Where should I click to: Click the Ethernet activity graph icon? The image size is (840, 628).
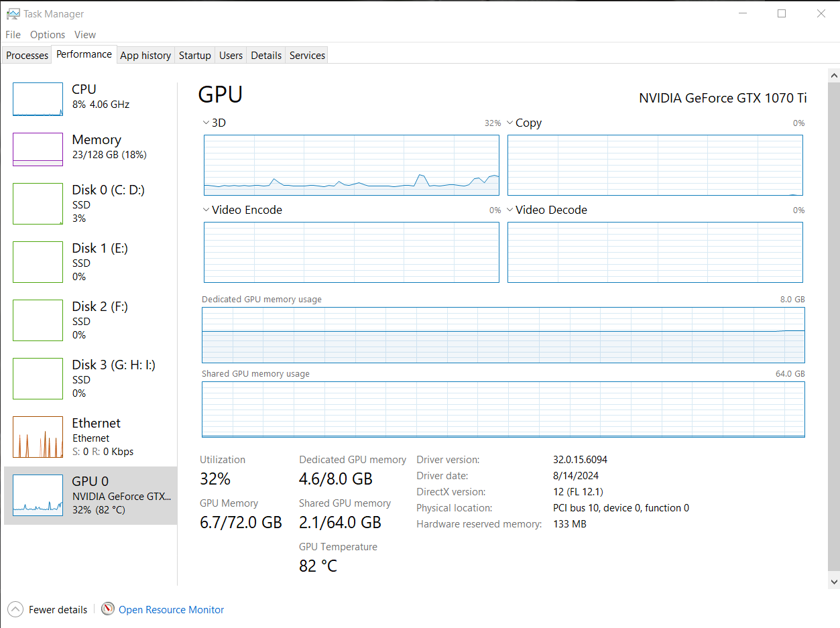pos(38,437)
